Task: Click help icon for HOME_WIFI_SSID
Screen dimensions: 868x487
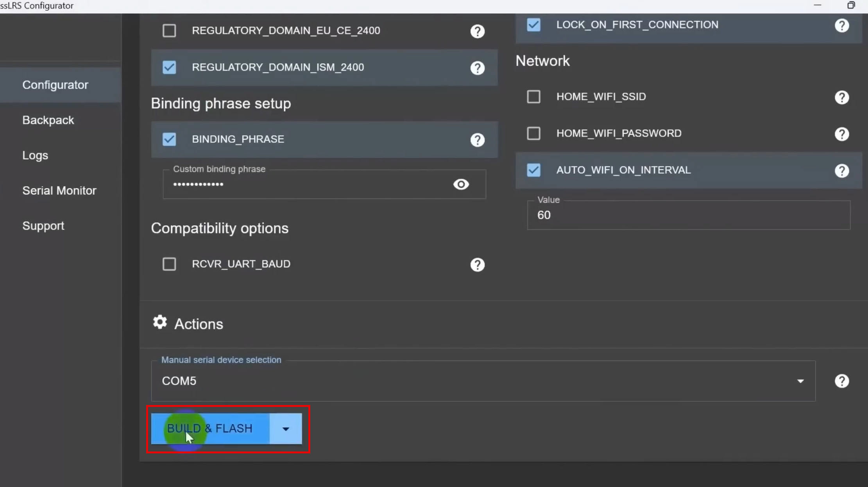Action: pyautogui.click(x=841, y=97)
